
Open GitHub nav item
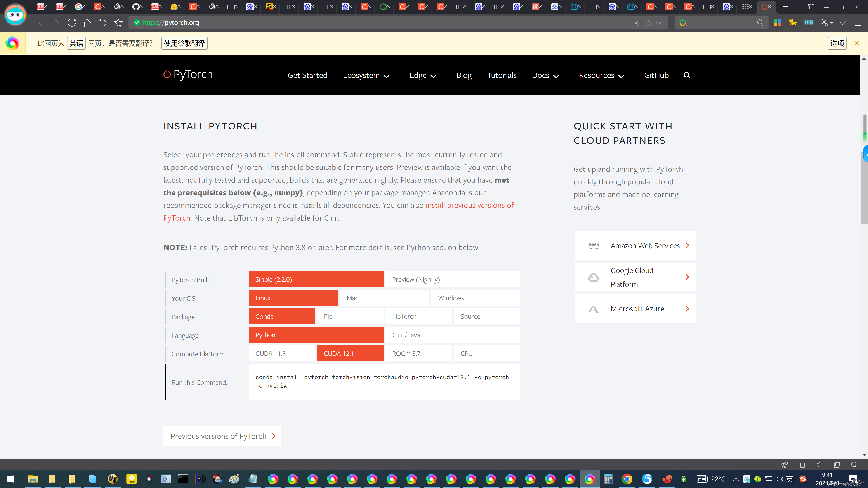[x=656, y=75]
